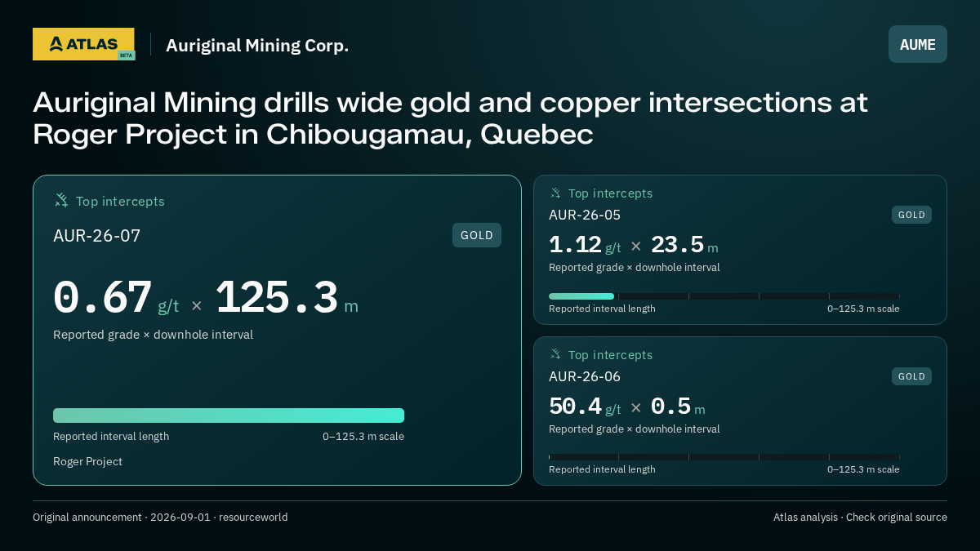
Task: Click the 0.67 g/t grade value
Action: pos(116,298)
